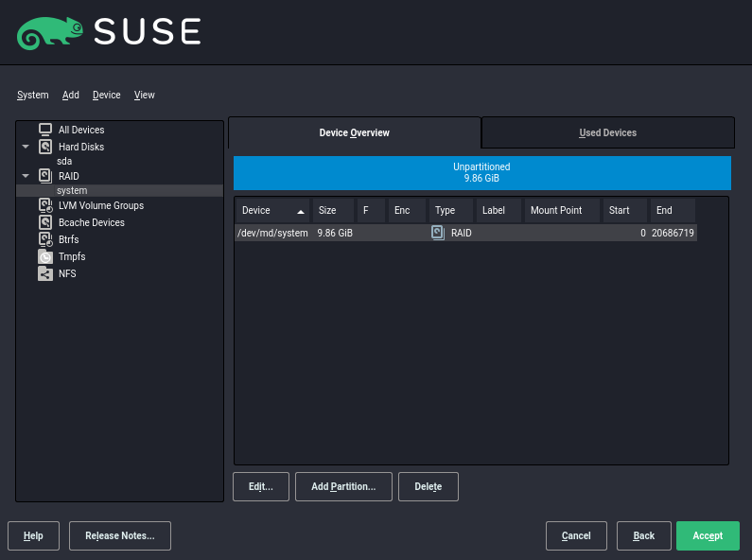Click the Tmpfs clock icon

click(x=44, y=256)
